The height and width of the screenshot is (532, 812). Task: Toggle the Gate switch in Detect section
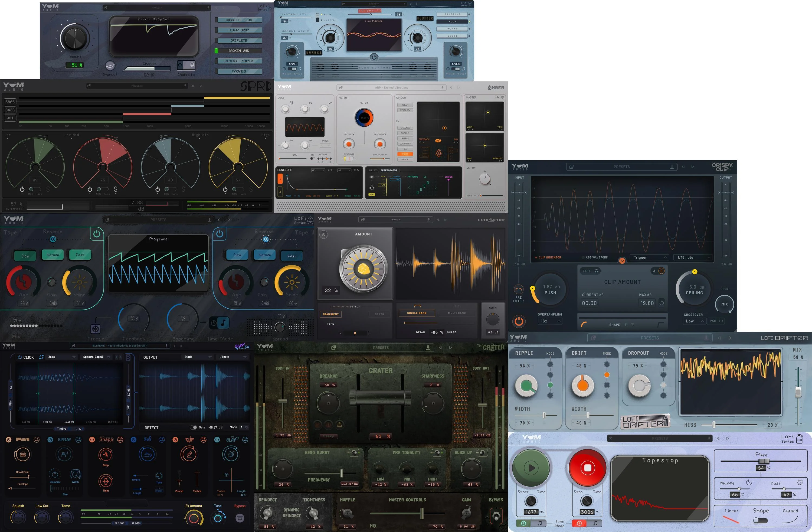coord(194,427)
